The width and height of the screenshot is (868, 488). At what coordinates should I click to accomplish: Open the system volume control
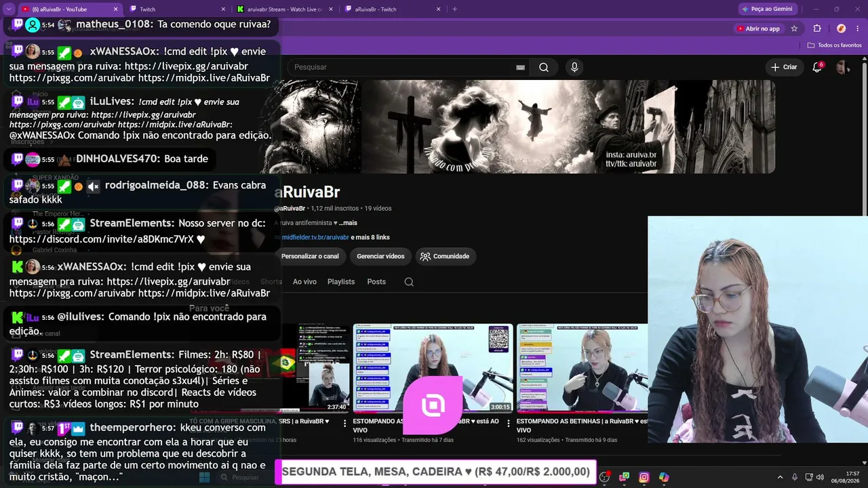pyautogui.click(x=820, y=477)
